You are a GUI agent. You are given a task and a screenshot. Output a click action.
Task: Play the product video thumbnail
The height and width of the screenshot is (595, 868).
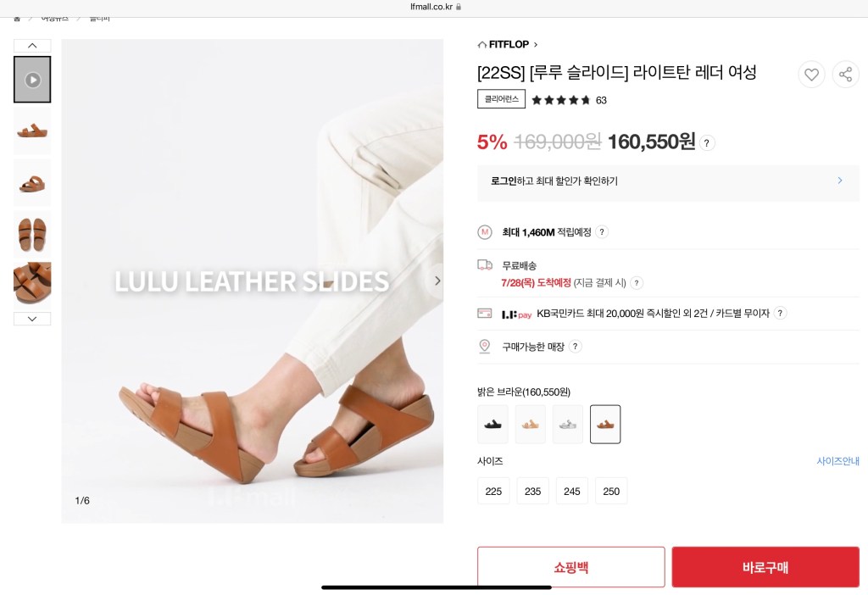click(x=32, y=79)
